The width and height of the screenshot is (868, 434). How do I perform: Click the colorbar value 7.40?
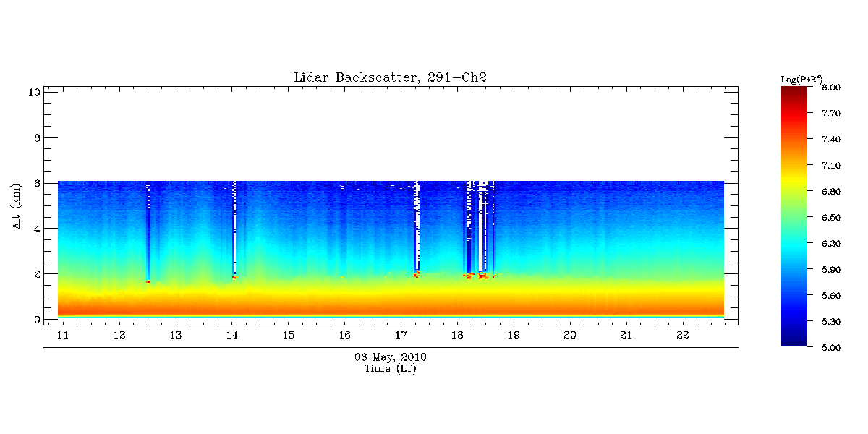tap(831, 140)
